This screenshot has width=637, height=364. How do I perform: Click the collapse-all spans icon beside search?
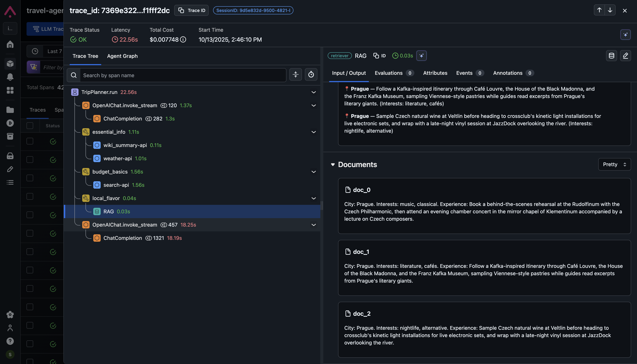[295, 74]
